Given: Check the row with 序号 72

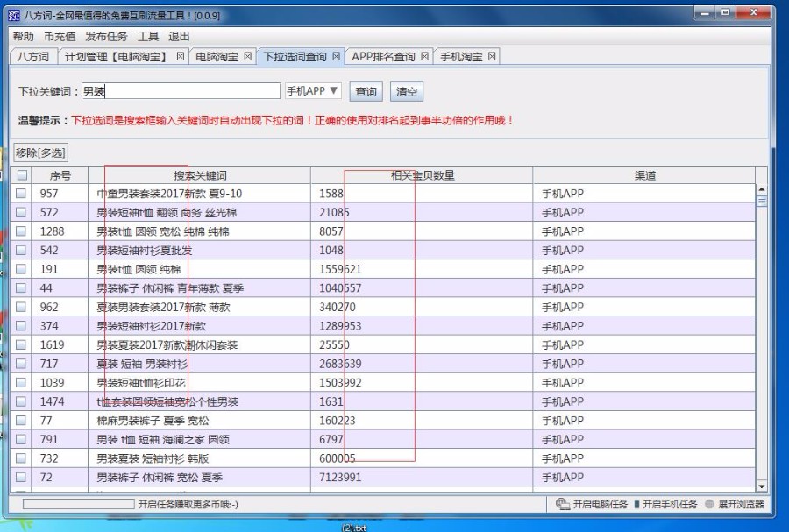Looking at the screenshot, I should coord(21,477).
